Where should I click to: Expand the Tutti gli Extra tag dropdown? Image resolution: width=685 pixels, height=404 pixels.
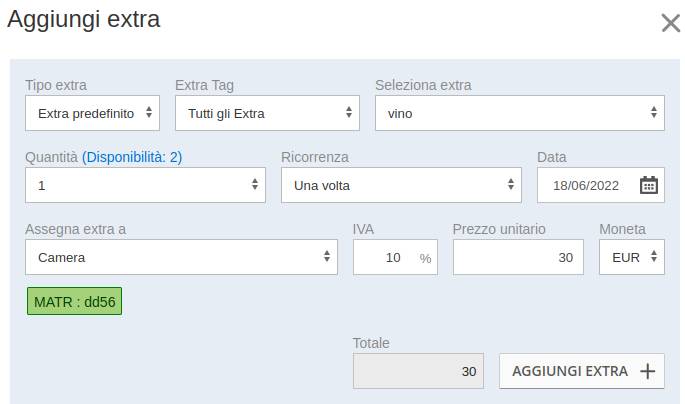pyautogui.click(x=267, y=113)
